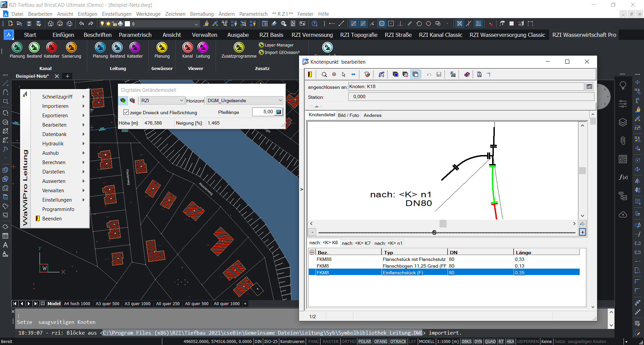Click the minus zoom button beside slider
Screen dimensions: 644x345
(312, 232)
